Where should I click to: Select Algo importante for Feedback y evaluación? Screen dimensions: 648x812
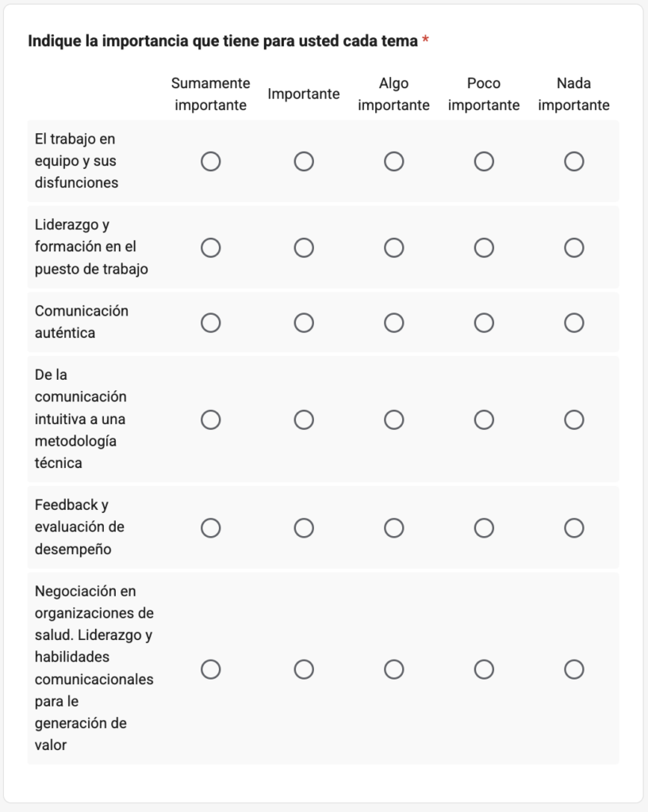(393, 527)
